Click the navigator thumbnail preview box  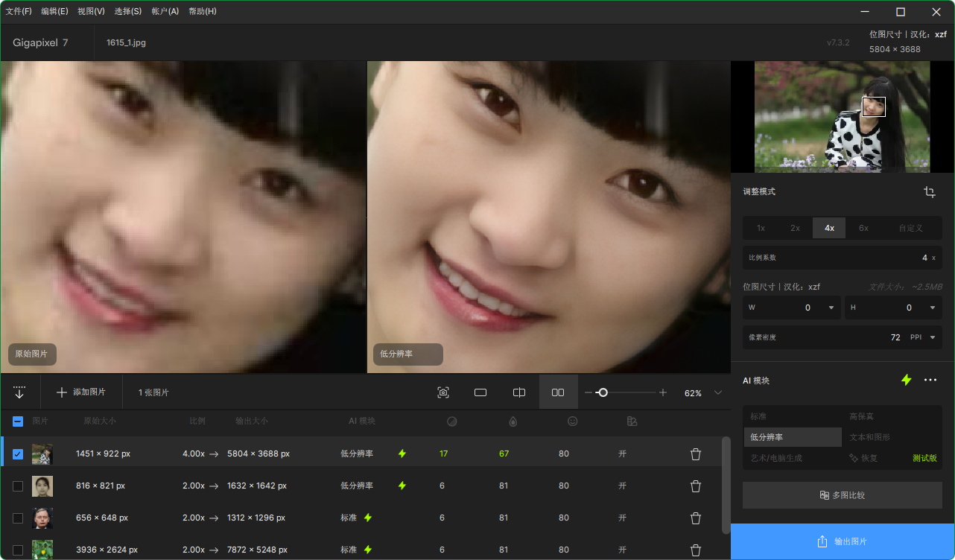[874, 106]
